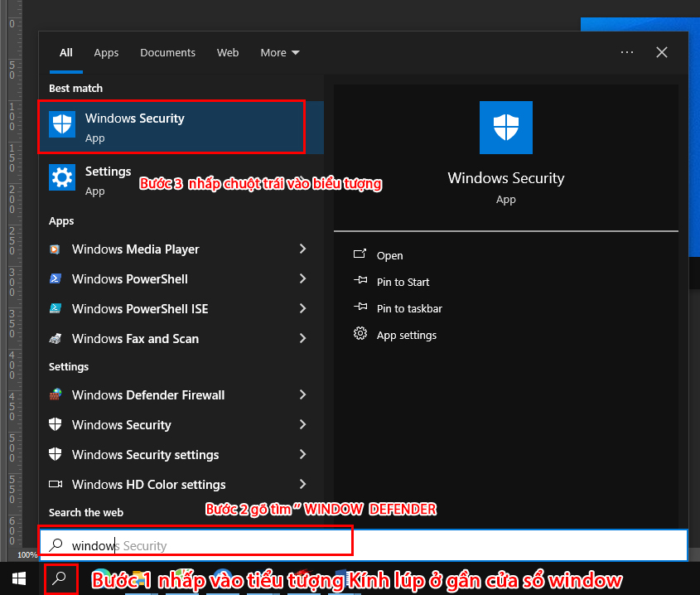Expand Windows Media Player chevron

[302, 249]
